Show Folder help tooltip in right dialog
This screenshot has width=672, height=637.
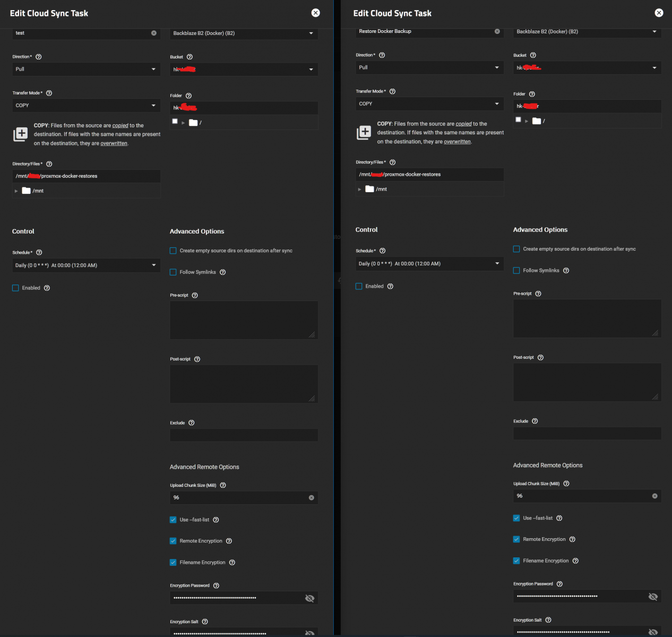(x=532, y=94)
